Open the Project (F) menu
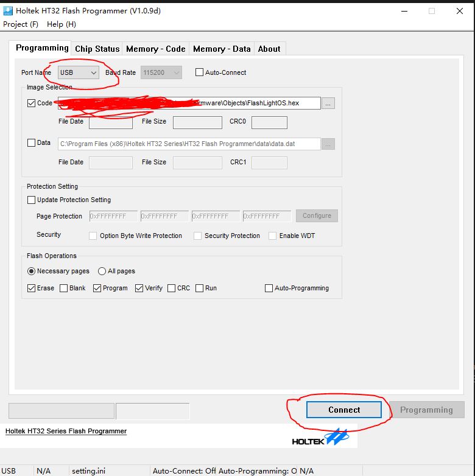The image size is (475, 476). [21, 24]
